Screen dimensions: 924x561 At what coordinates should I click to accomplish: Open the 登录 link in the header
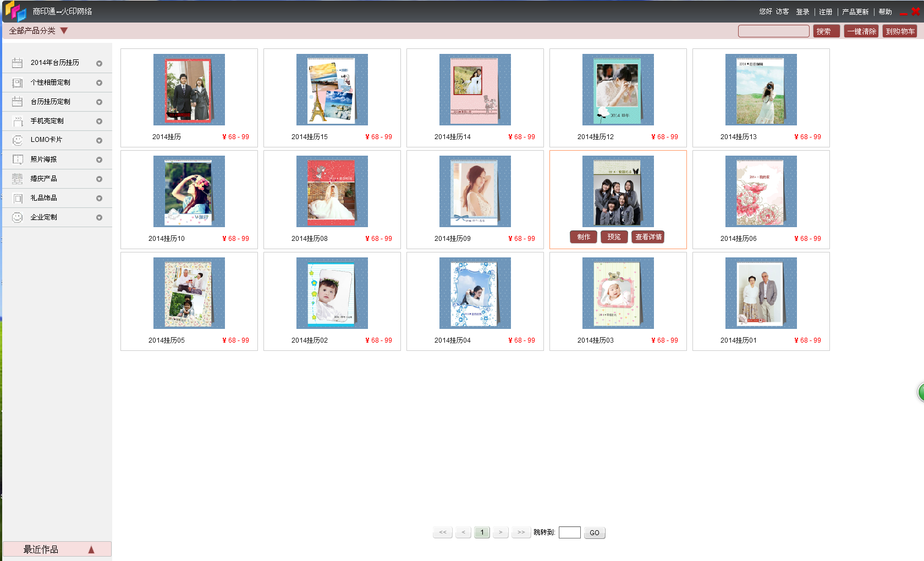[802, 12]
